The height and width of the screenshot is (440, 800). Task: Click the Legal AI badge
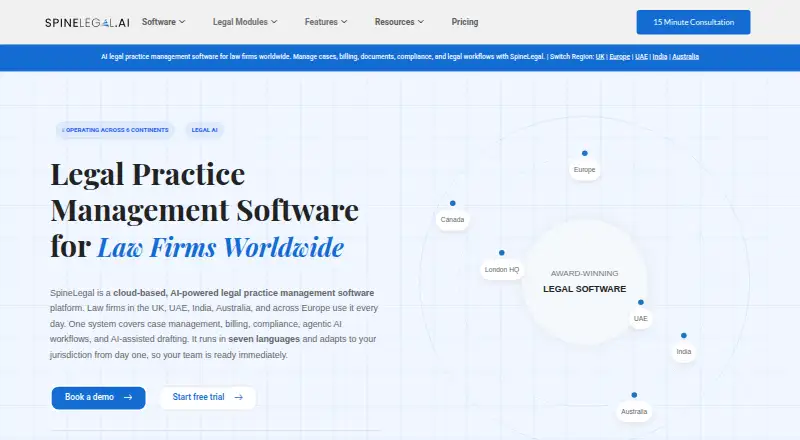click(x=205, y=130)
